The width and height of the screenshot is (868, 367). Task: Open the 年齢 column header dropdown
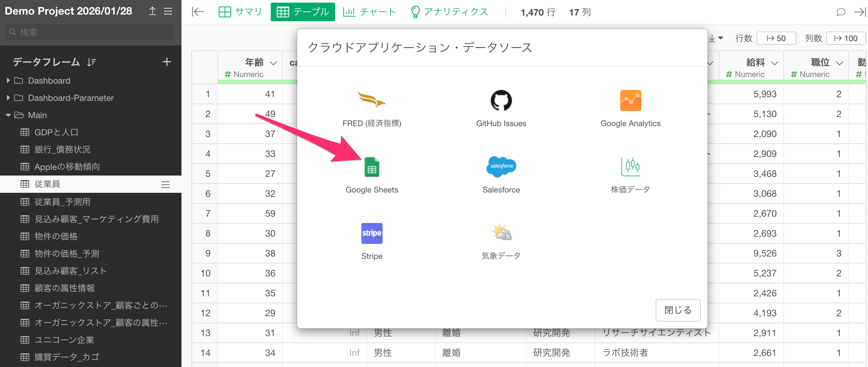coord(274,63)
